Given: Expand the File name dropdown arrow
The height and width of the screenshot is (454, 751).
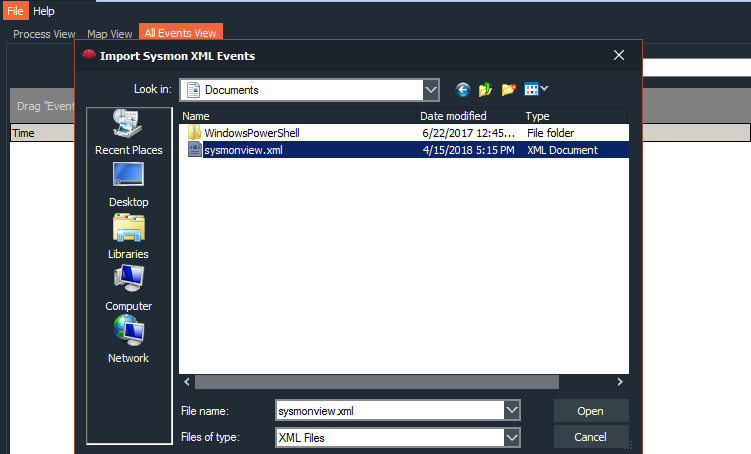Looking at the screenshot, I should [x=512, y=410].
